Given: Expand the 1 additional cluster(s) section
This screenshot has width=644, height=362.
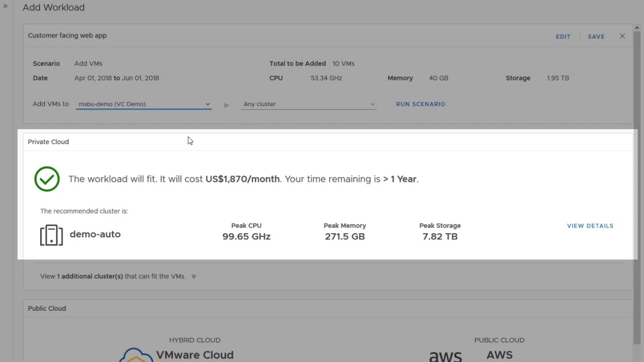Looking at the screenshot, I should point(193,276).
